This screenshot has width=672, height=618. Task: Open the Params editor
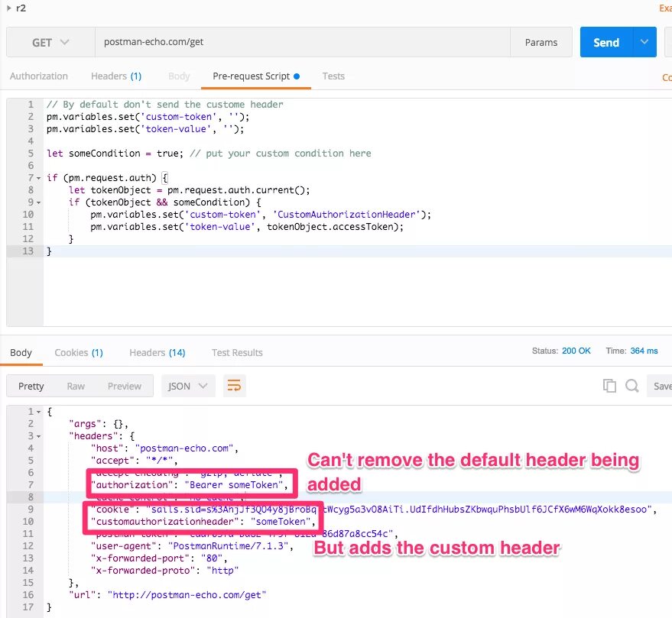(541, 43)
